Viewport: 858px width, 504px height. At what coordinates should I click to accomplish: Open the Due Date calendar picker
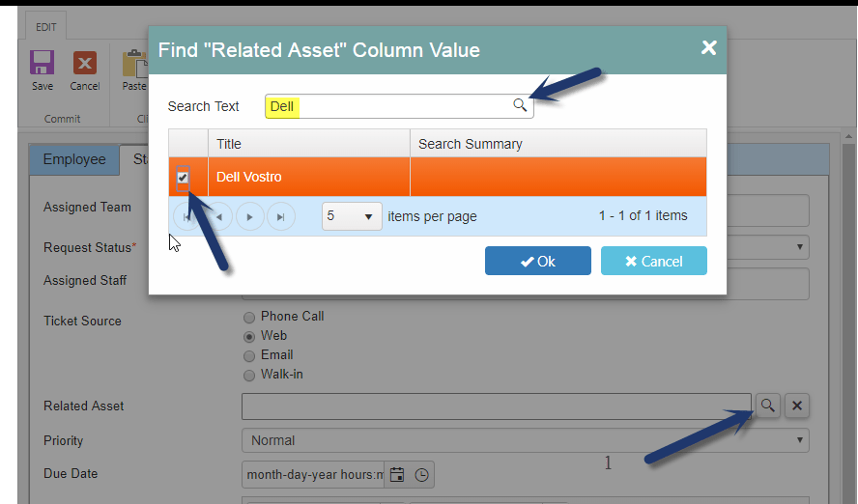[x=397, y=474]
